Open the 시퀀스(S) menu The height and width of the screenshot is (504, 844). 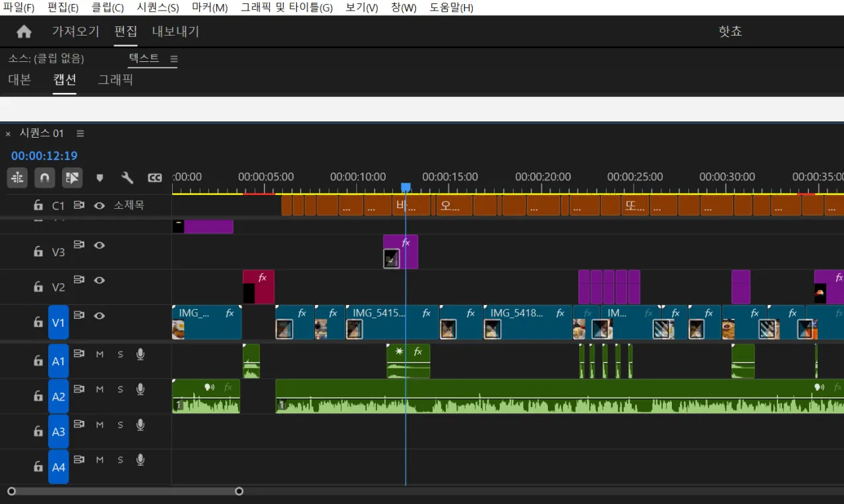158,8
